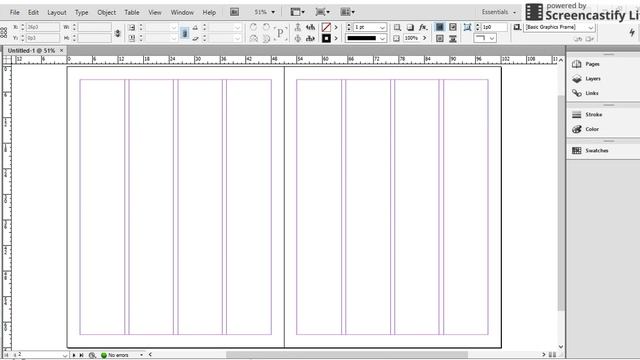
Task: Click the Go to Bridge icon
Action: tap(234, 12)
